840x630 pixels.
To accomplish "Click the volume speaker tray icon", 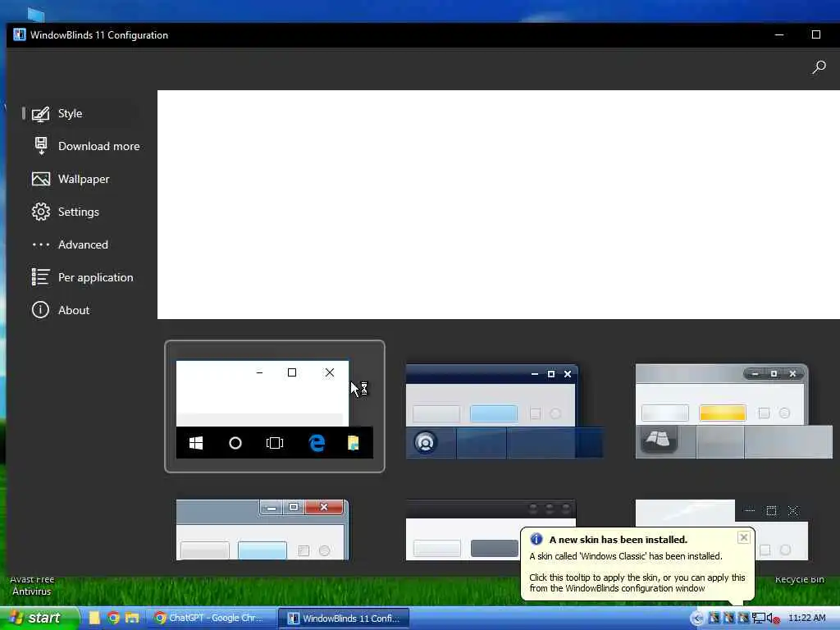I will pyautogui.click(x=773, y=619).
